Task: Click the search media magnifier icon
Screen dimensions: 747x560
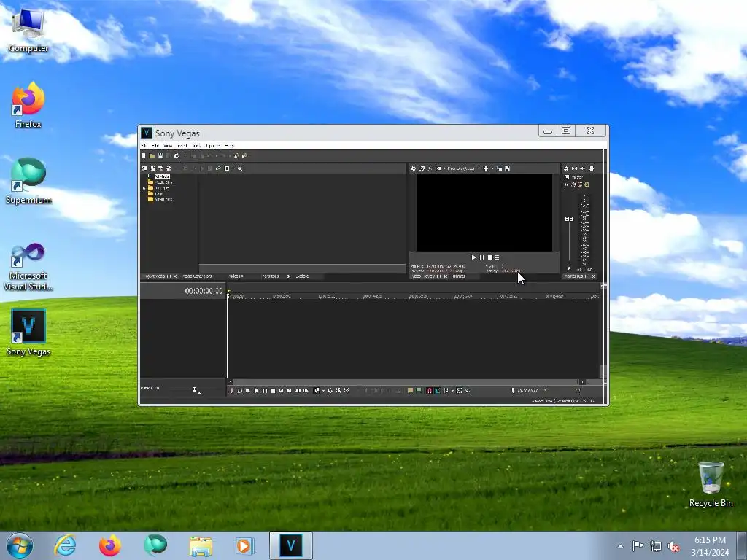Action: point(240,168)
